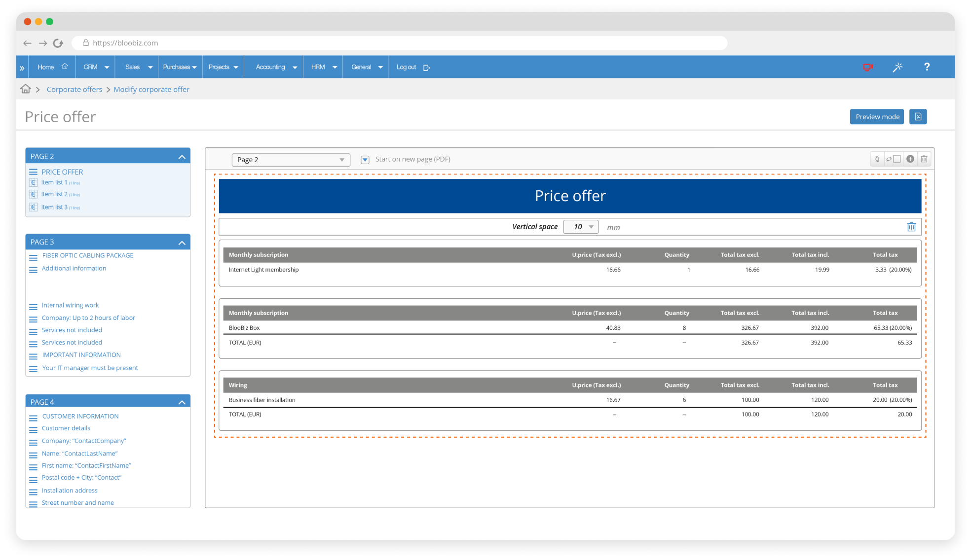Select the first Services not included entry
The image size is (971, 560).
(x=72, y=330)
